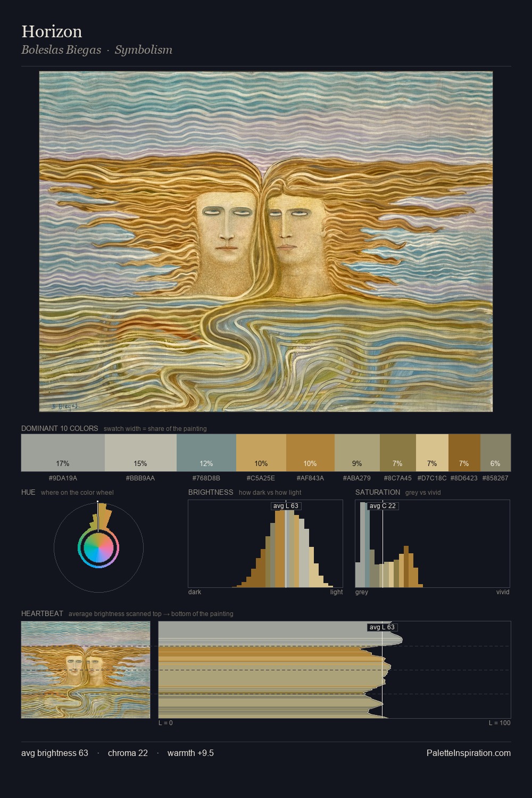The width and height of the screenshot is (532, 798).
Task: Click the 'light' axis label
Action: (337, 592)
